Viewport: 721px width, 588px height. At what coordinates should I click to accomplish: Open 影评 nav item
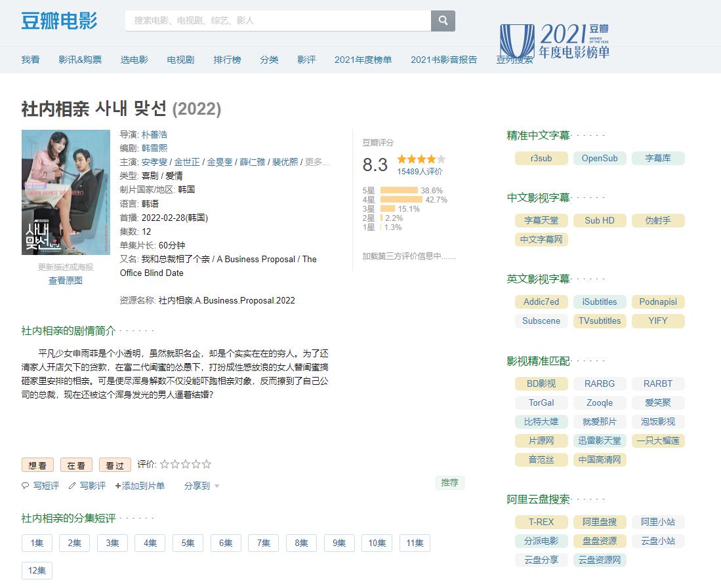click(306, 60)
